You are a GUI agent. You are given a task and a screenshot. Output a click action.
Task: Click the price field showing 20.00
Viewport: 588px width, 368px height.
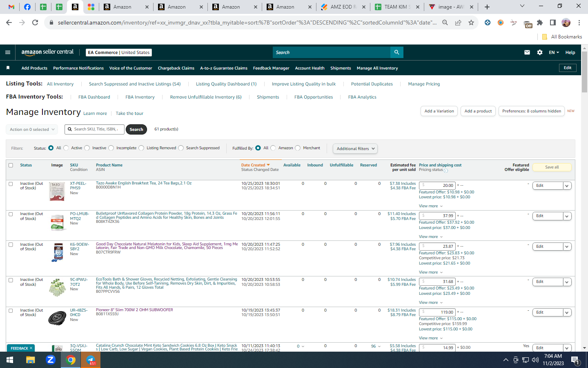[437, 186]
